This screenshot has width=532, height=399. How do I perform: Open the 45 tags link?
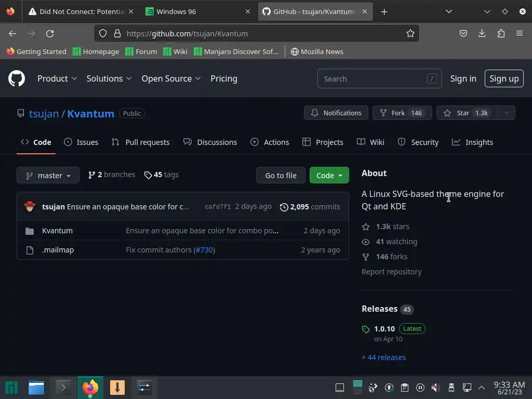coord(162,175)
